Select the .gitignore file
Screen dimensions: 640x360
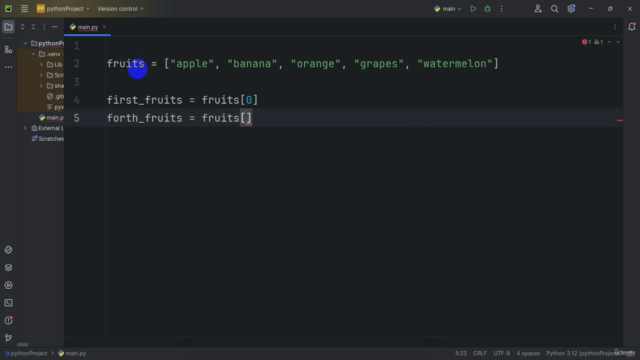[x=55, y=96]
